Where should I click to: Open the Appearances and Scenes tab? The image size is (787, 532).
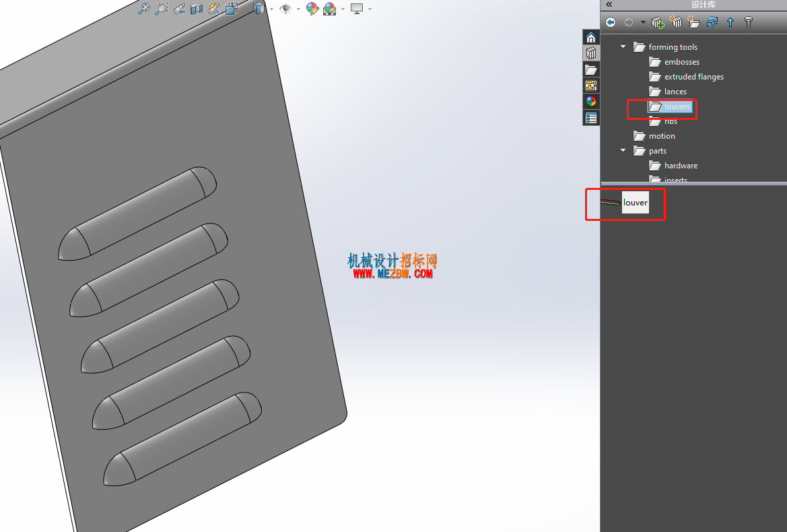pyautogui.click(x=590, y=102)
